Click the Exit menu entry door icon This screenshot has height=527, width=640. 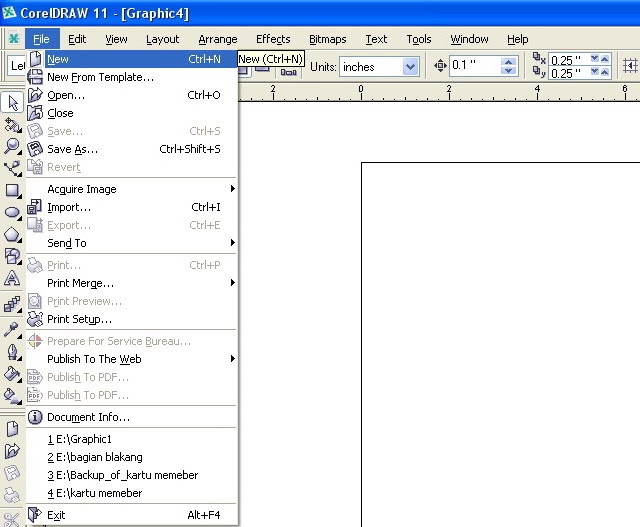tap(35, 514)
